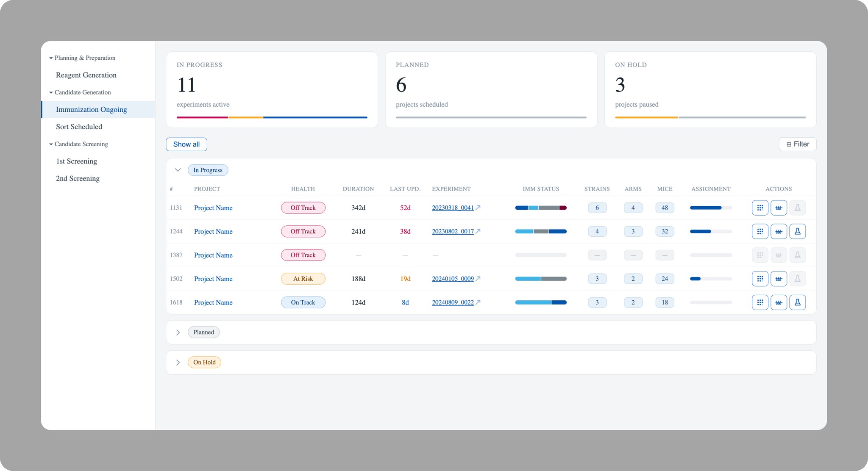Click external link arrow beside 20230318_0041
Screen dimensions: 868x471
478,208
